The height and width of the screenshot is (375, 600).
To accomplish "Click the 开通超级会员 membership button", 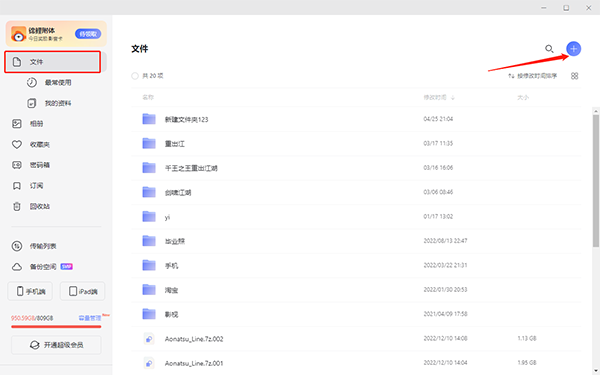I will pyautogui.click(x=56, y=345).
